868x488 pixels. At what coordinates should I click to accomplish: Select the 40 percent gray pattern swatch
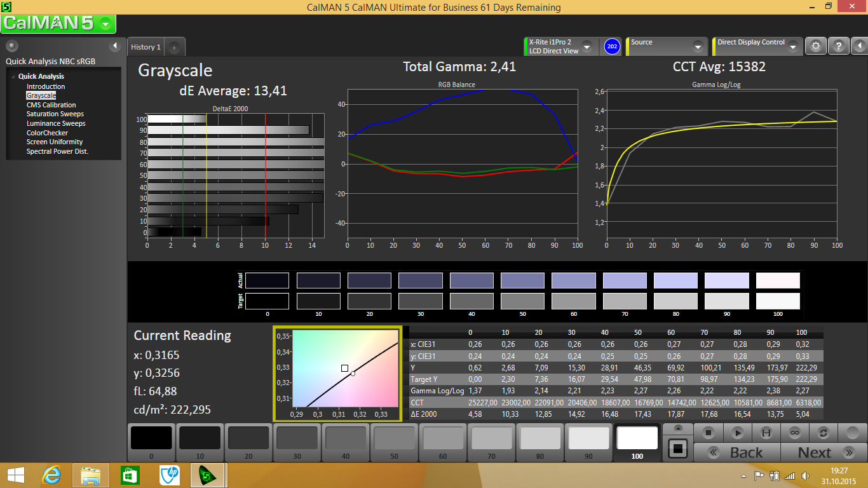tap(346, 442)
